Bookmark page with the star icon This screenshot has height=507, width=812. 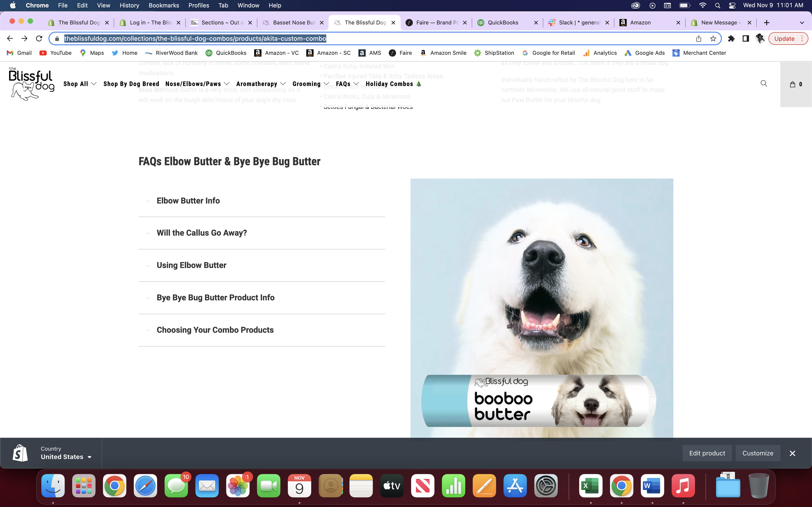[x=713, y=38]
